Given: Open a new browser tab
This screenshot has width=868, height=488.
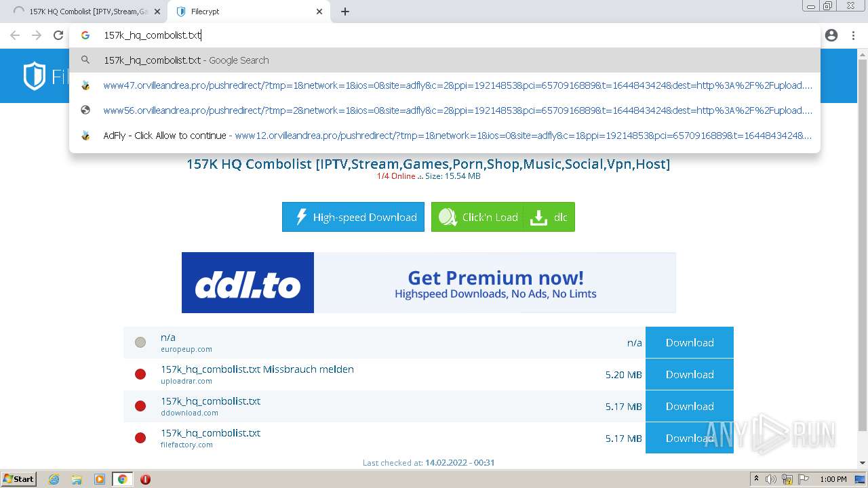Looking at the screenshot, I should click(x=345, y=12).
